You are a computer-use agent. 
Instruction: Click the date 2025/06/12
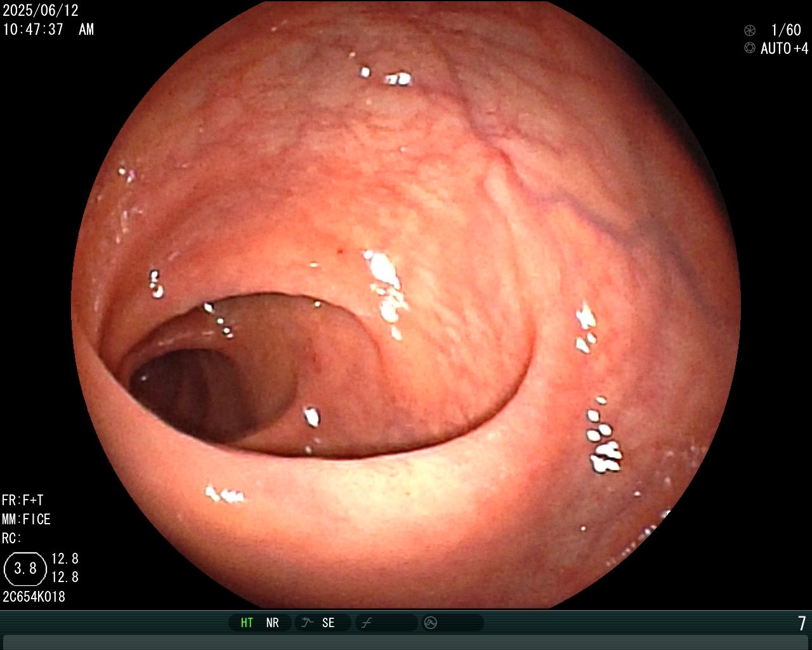pos(41,10)
